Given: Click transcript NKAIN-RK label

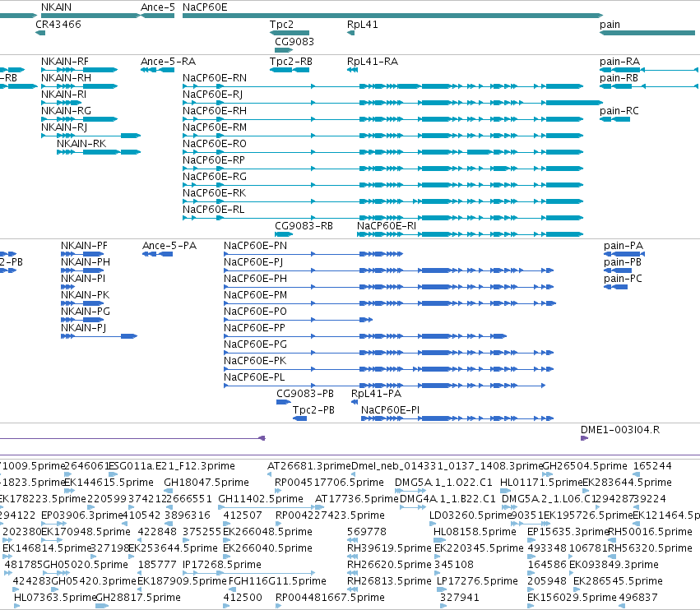Looking at the screenshot, I should pos(81,144).
